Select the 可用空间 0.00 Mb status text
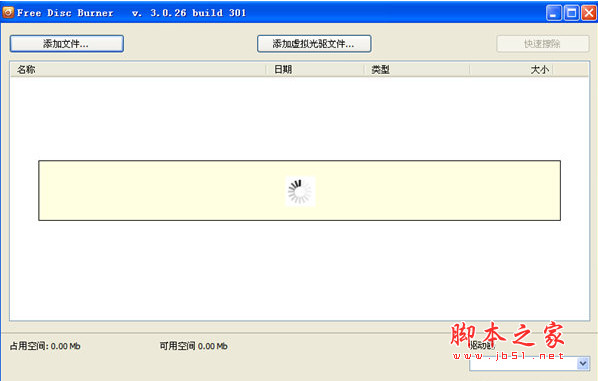The height and width of the screenshot is (381, 598). point(193,346)
